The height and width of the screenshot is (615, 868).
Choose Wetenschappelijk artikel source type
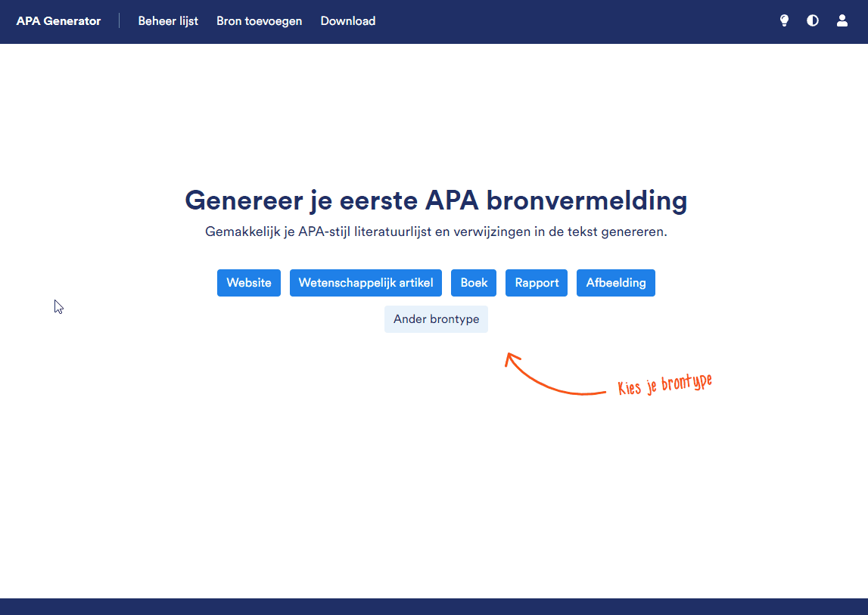coord(366,283)
